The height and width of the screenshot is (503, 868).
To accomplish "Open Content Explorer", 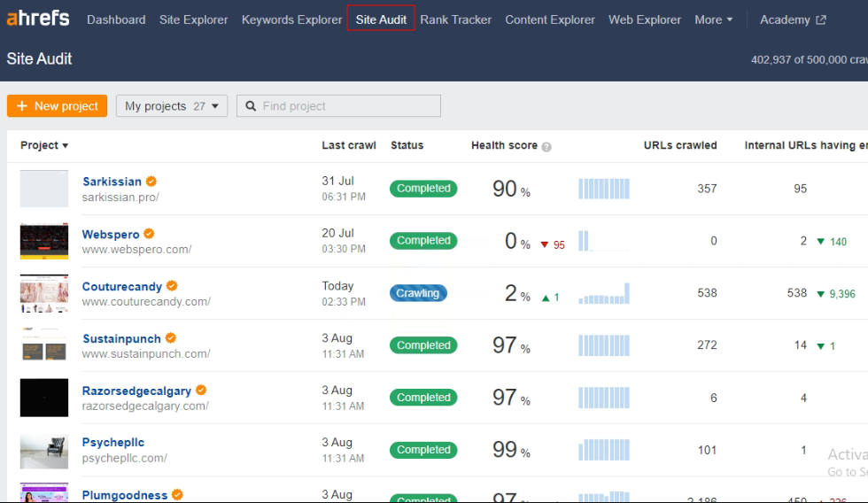I will point(550,19).
